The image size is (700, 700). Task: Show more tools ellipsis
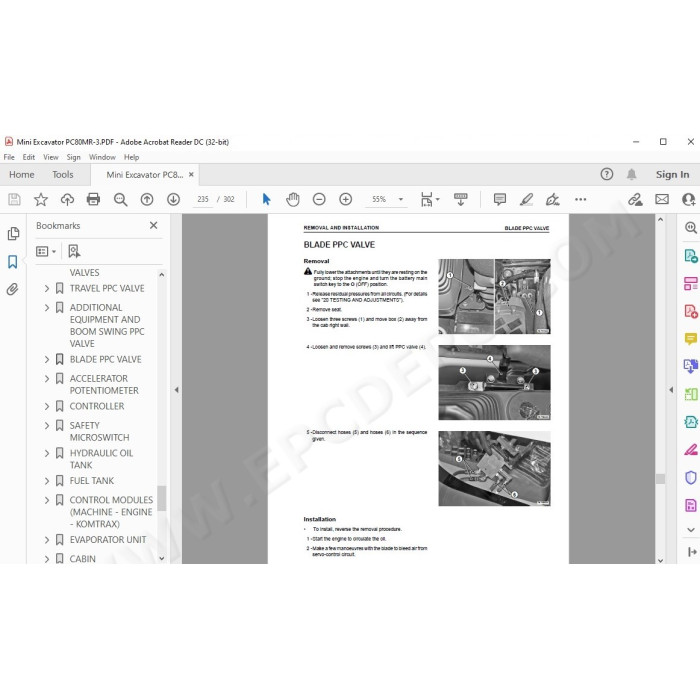[x=580, y=199]
